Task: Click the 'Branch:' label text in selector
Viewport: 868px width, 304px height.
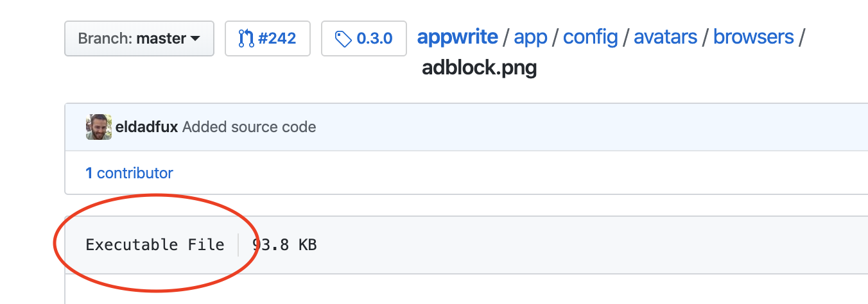Action: click(105, 38)
